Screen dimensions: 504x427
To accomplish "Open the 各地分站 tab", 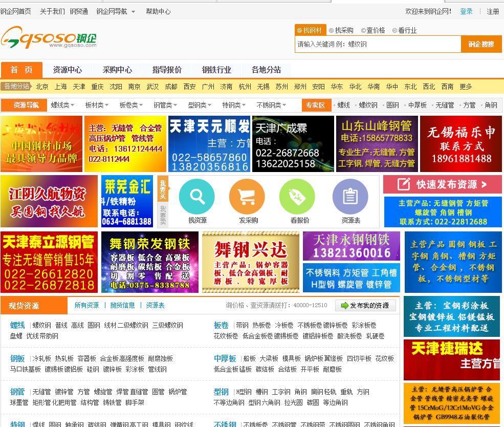I will 266,70.
